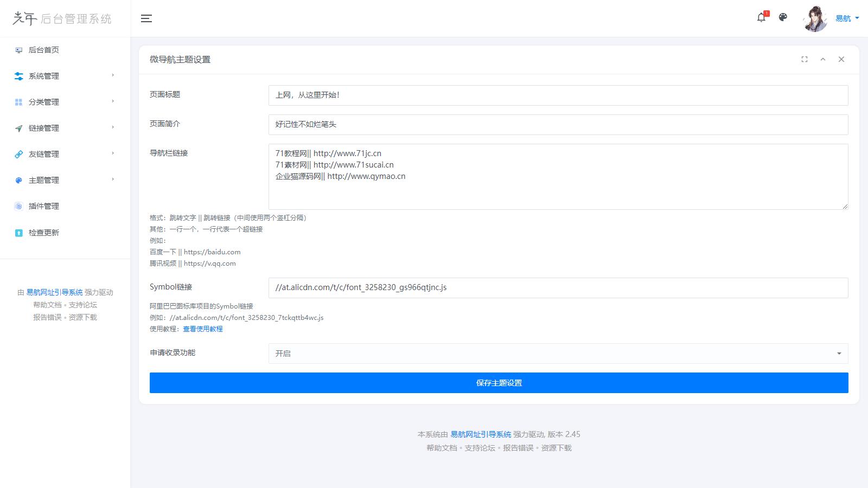The height and width of the screenshot is (488, 868).
Task: Click the 分类管理 grid icon
Action: [19, 102]
